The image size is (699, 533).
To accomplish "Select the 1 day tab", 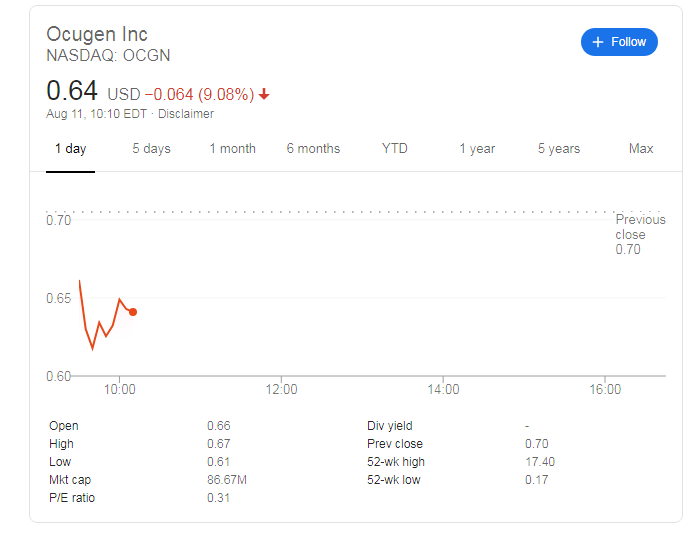I will click(x=70, y=148).
